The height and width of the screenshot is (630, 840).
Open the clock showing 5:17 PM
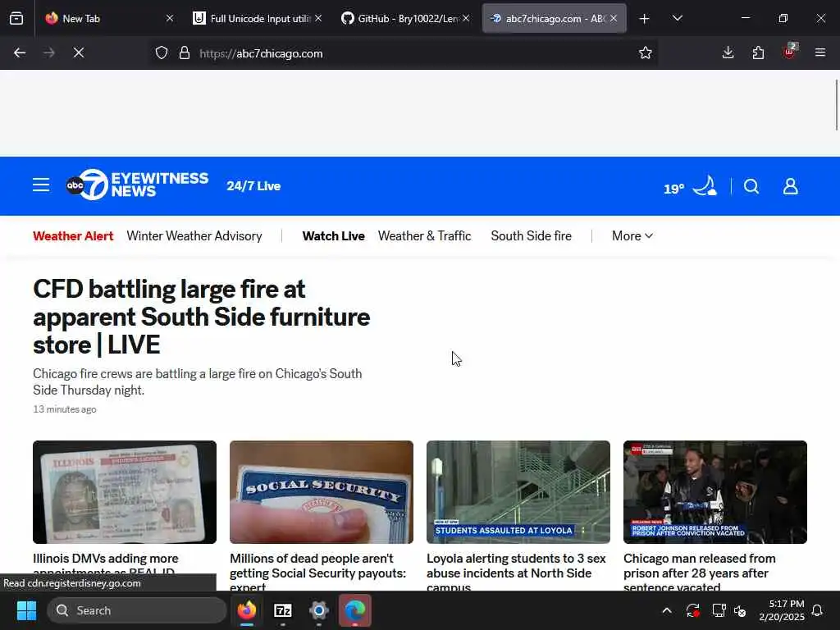coord(781,610)
